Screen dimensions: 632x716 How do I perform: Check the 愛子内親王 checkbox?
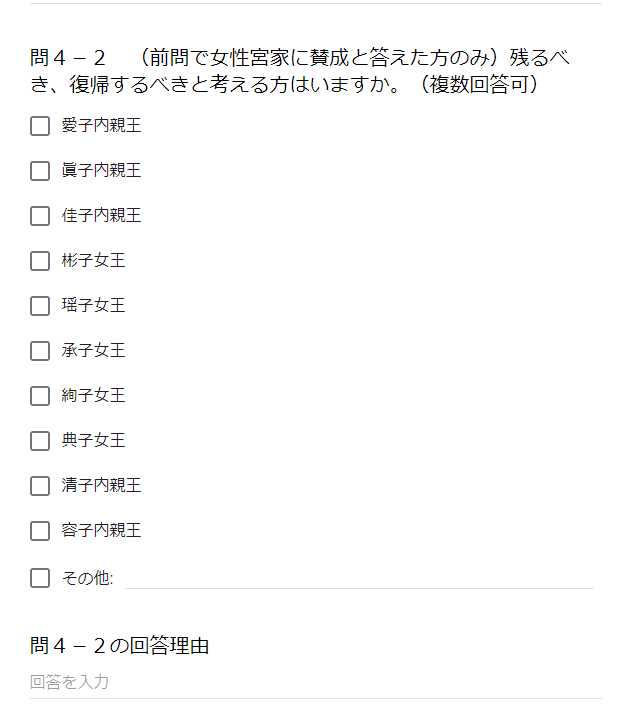click(40, 126)
